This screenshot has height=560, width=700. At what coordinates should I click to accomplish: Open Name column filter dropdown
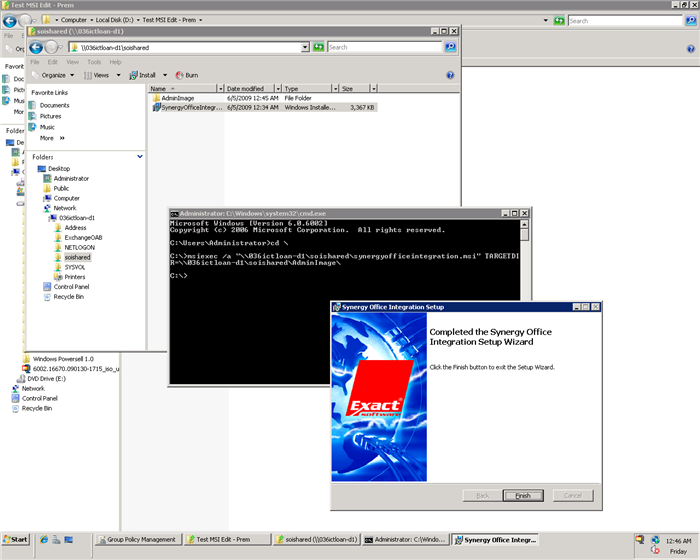[x=220, y=88]
